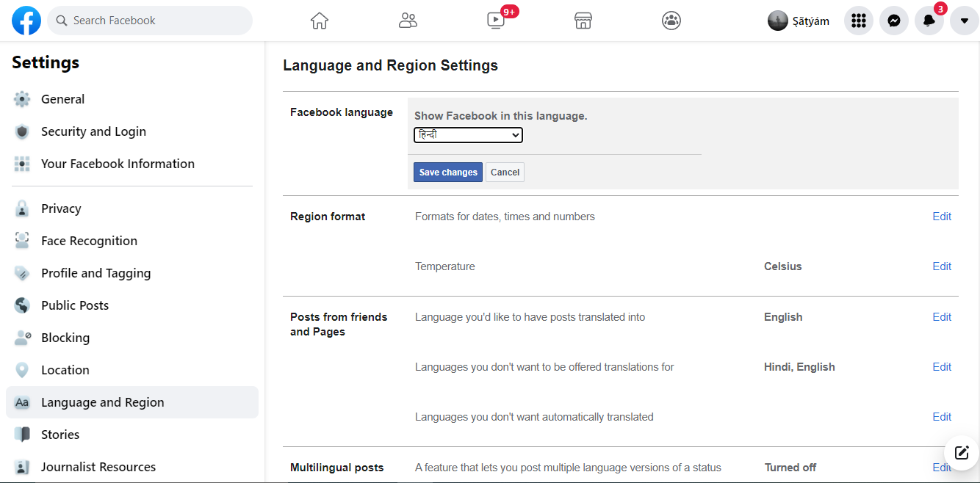Click the Settings sidebar heading

click(46, 62)
